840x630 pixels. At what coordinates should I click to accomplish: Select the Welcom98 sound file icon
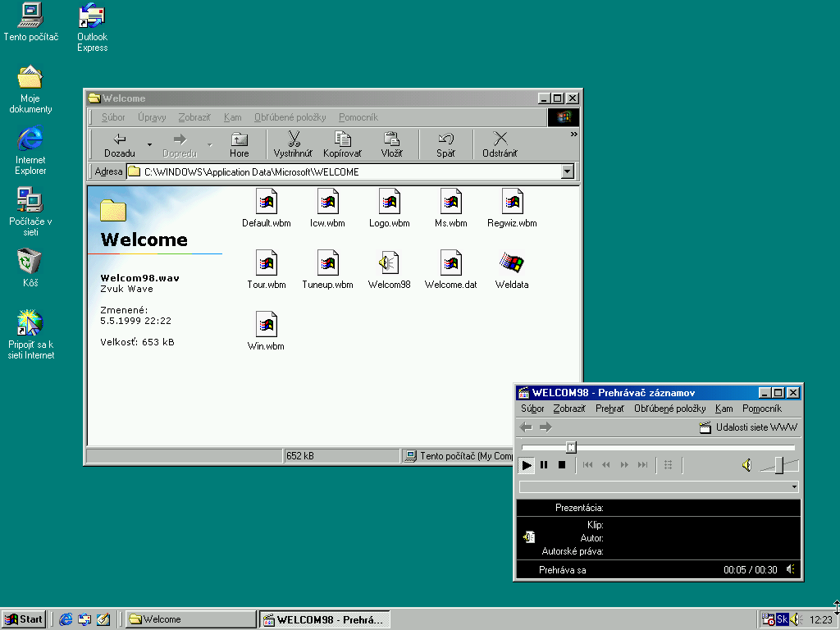pos(389,263)
